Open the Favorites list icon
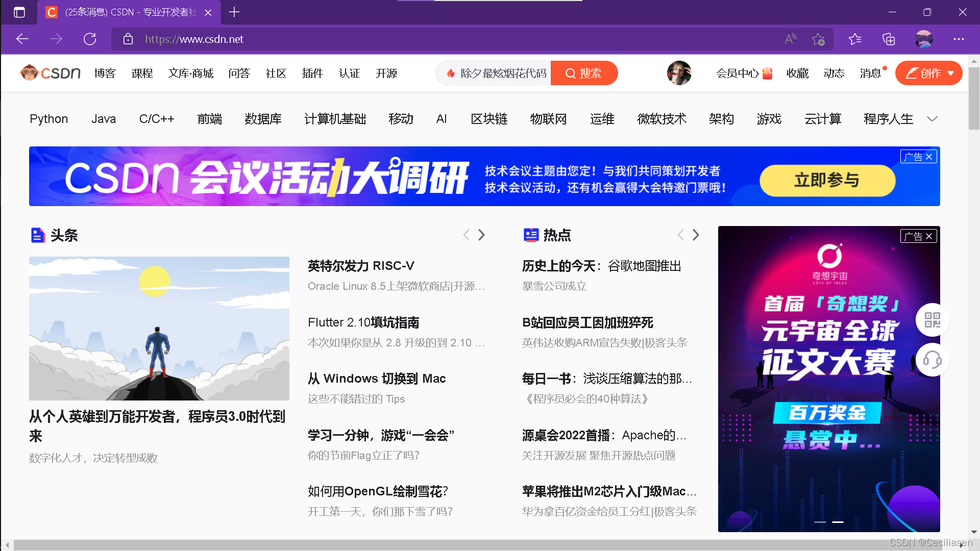 (855, 39)
